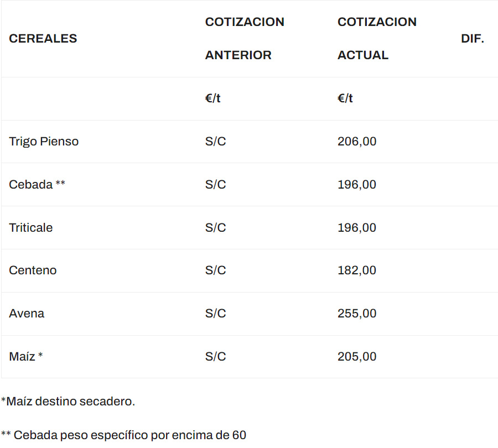Click the Maíz destino secadero footnote

(x=68, y=402)
